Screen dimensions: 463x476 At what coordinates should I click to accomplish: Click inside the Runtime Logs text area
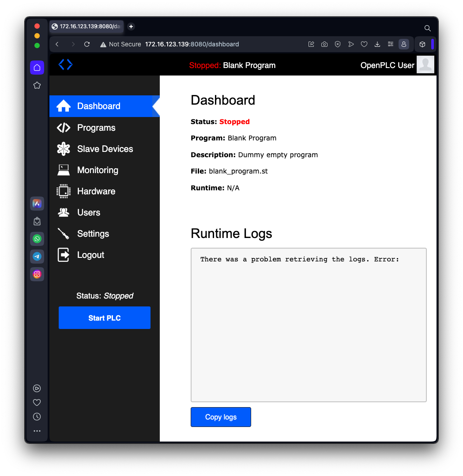click(309, 325)
